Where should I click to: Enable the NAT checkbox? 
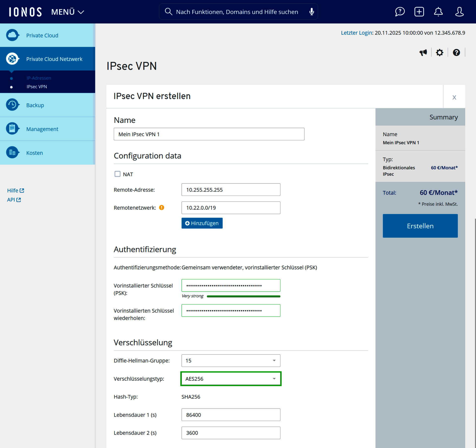click(118, 174)
